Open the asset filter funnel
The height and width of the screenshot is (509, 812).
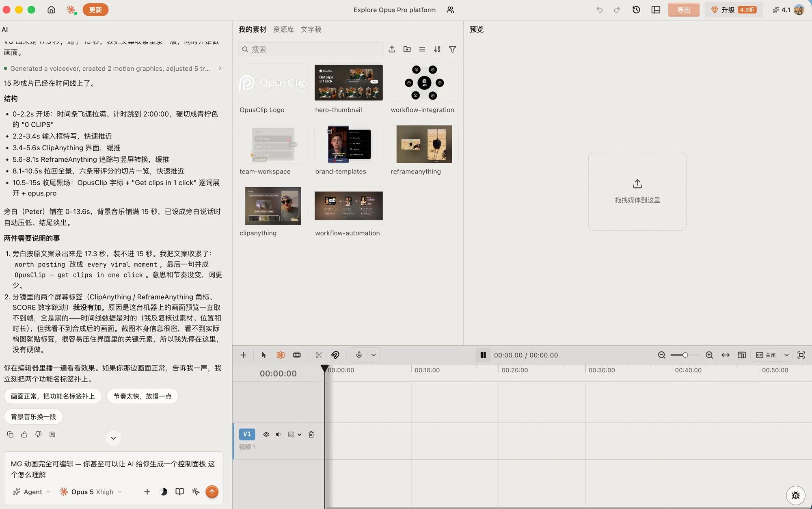[452, 49]
